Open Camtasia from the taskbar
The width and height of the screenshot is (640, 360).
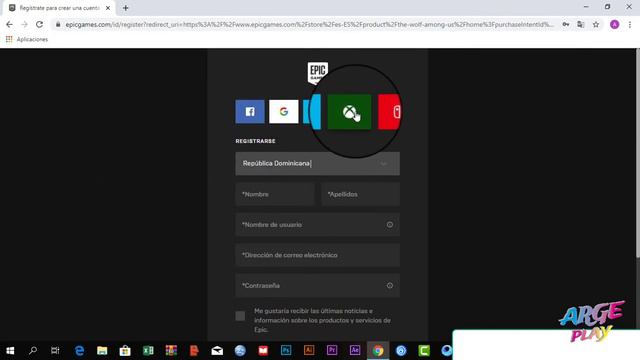424,350
